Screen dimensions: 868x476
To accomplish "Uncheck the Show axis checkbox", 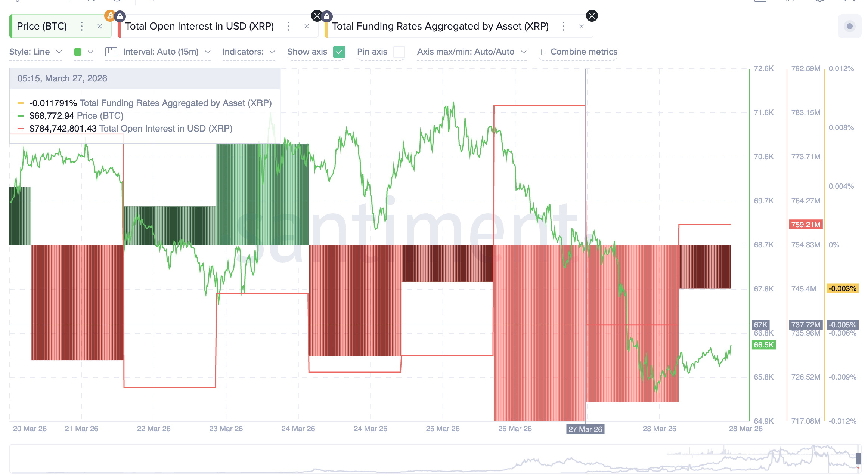I will [339, 52].
